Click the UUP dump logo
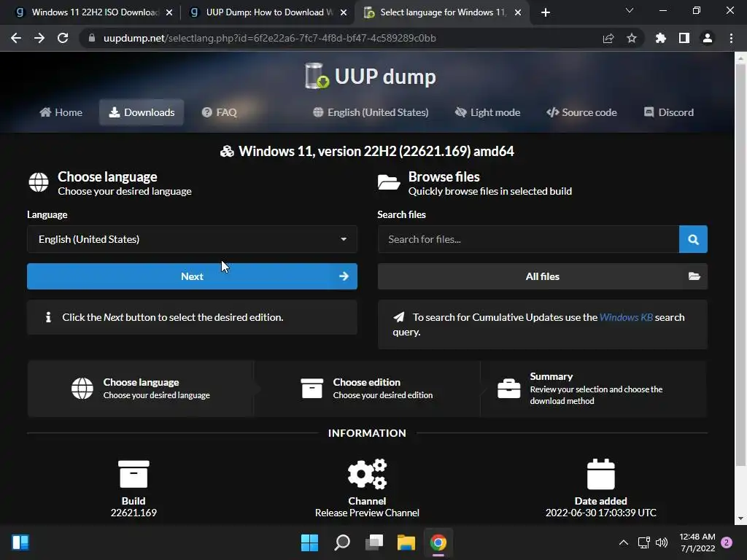 [x=370, y=76]
